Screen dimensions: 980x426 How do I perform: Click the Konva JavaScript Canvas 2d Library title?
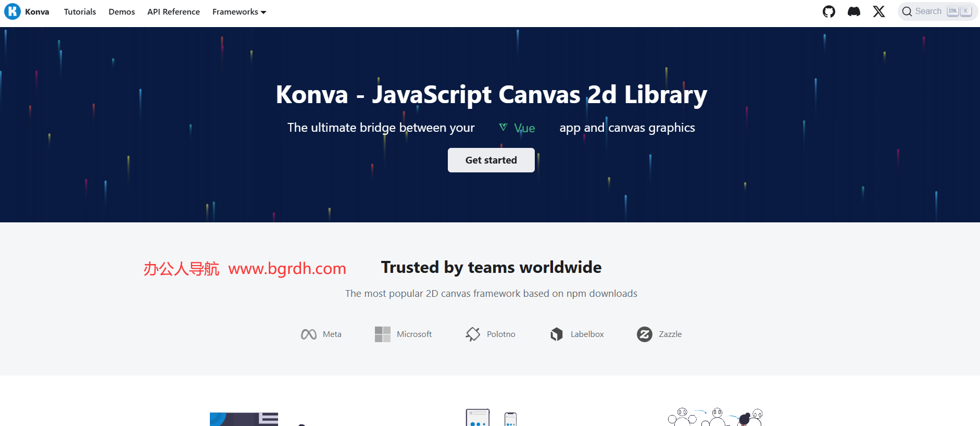point(491,95)
